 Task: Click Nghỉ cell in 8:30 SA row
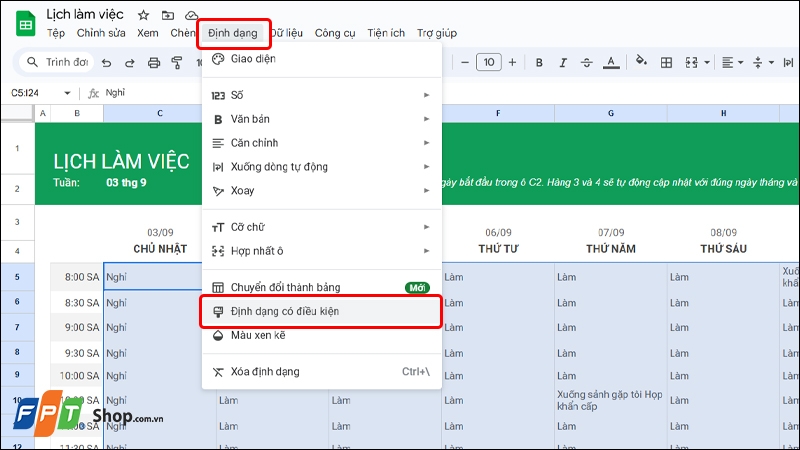(x=153, y=303)
